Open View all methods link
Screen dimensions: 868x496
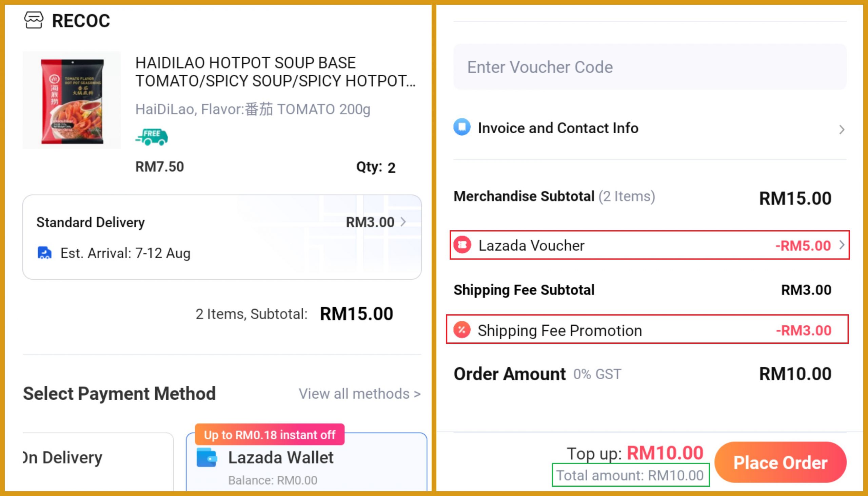[x=359, y=394]
